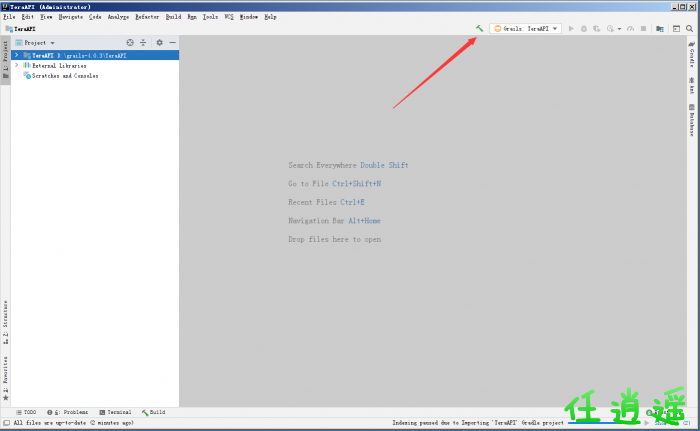The height and width of the screenshot is (431, 700).
Task: Click the Search Everywhere magnifier icon
Action: [x=689, y=29]
